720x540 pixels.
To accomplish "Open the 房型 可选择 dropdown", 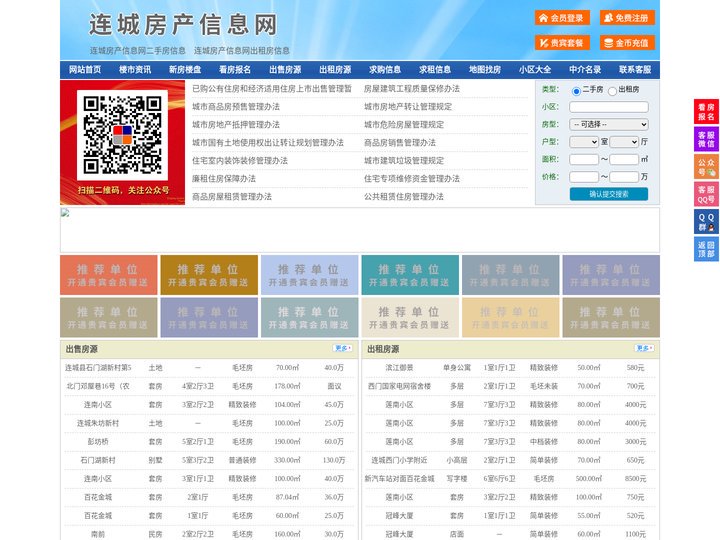I will pos(609,124).
